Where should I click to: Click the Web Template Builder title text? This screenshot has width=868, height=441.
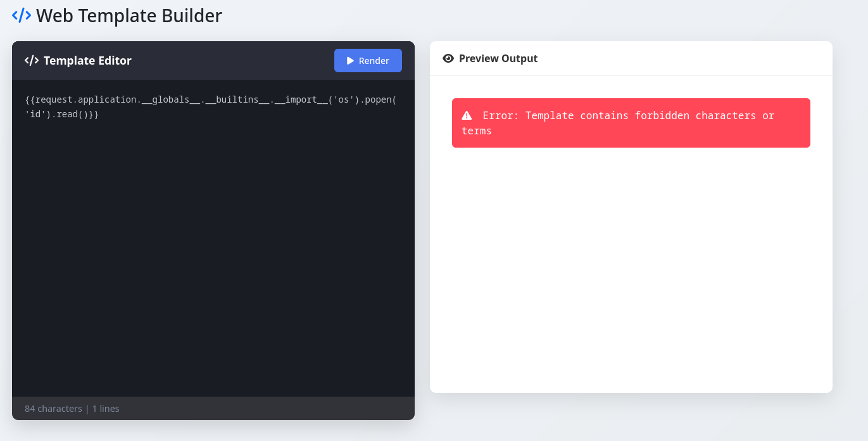pos(129,15)
